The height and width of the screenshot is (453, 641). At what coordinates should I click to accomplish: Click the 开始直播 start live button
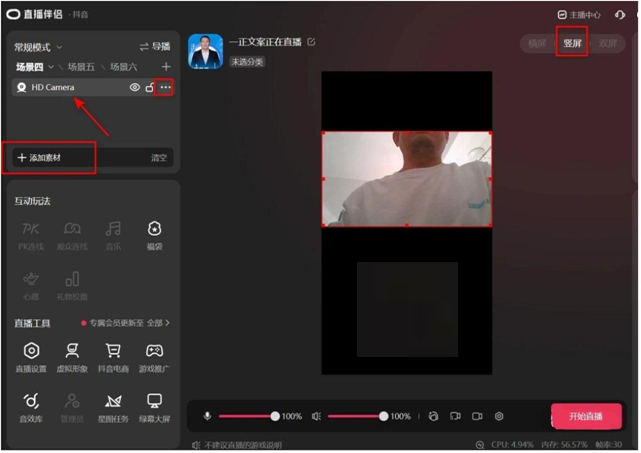pyautogui.click(x=586, y=416)
